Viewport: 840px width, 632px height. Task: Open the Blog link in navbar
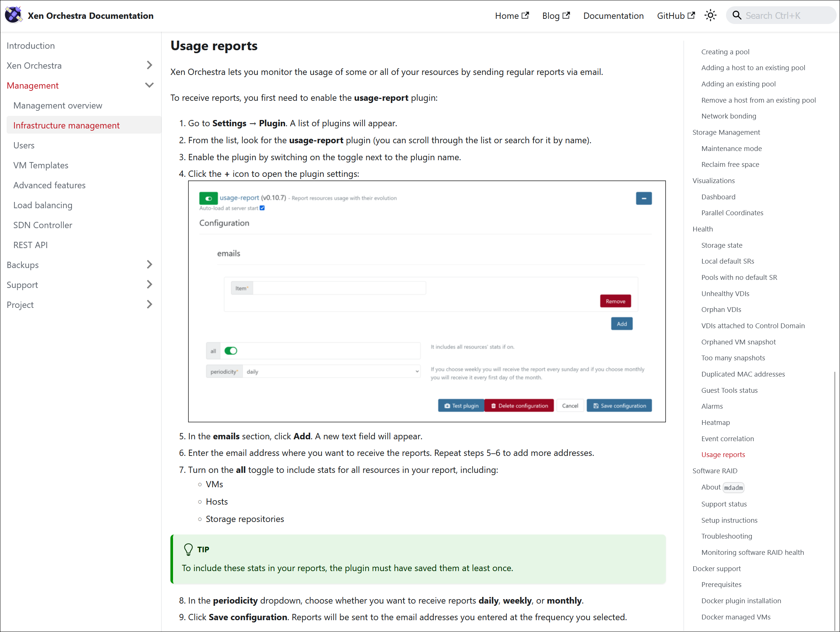pyautogui.click(x=556, y=16)
